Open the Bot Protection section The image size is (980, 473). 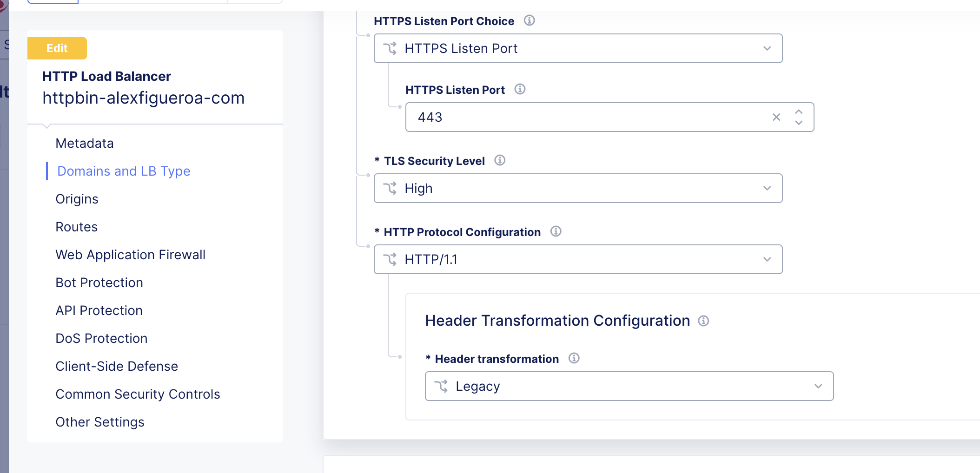[99, 282]
